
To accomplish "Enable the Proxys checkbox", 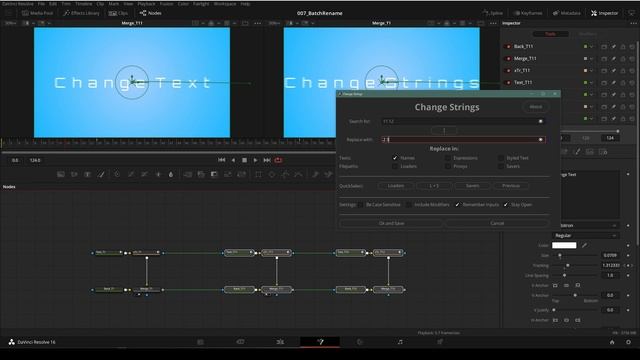I will click(448, 166).
